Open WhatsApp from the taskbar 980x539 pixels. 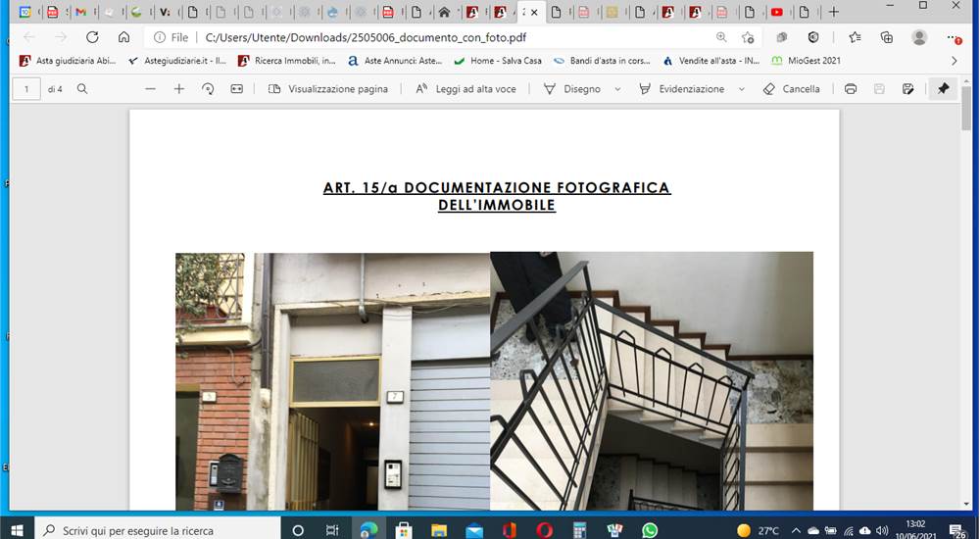(650, 530)
